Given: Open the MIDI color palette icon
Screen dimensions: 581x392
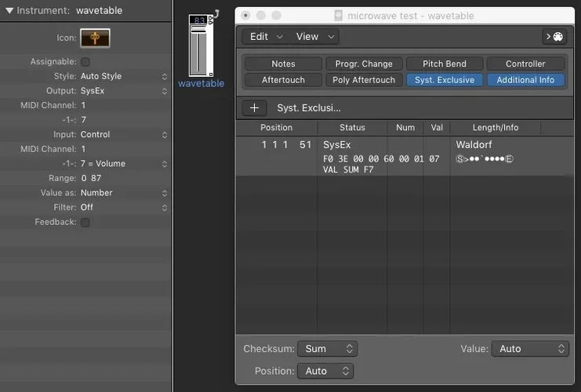Looking at the screenshot, I should pyautogui.click(x=554, y=37).
